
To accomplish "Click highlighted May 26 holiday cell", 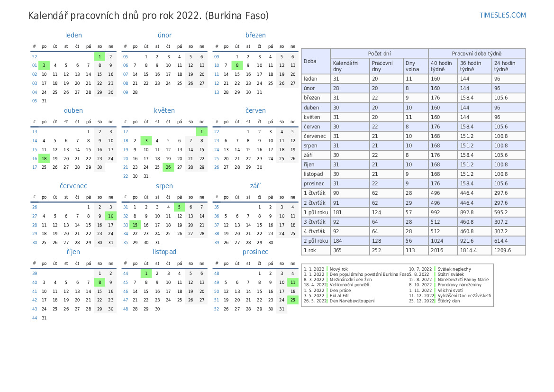I will [x=168, y=167].
